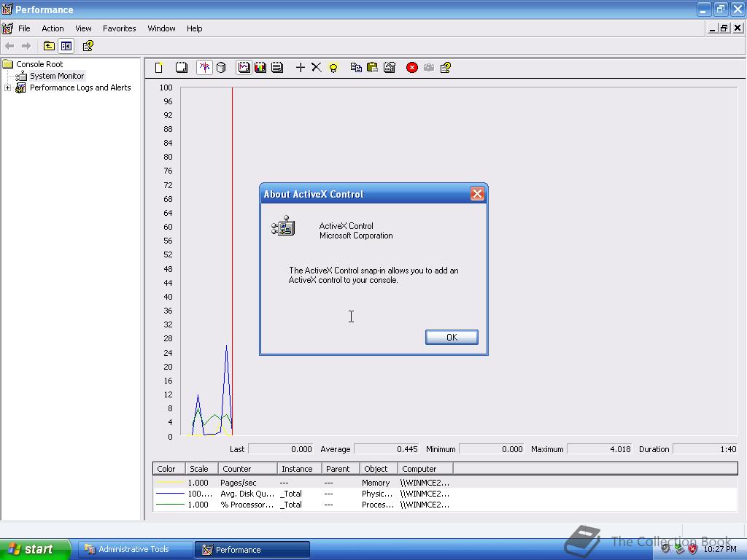Click the Performance console icon beside File menu

(x=7, y=28)
